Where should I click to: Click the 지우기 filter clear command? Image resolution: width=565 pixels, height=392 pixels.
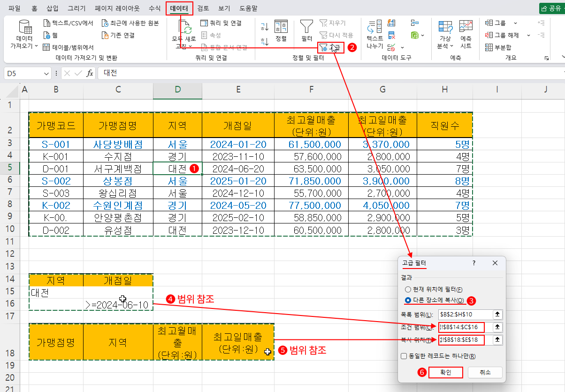(x=332, y=23)
